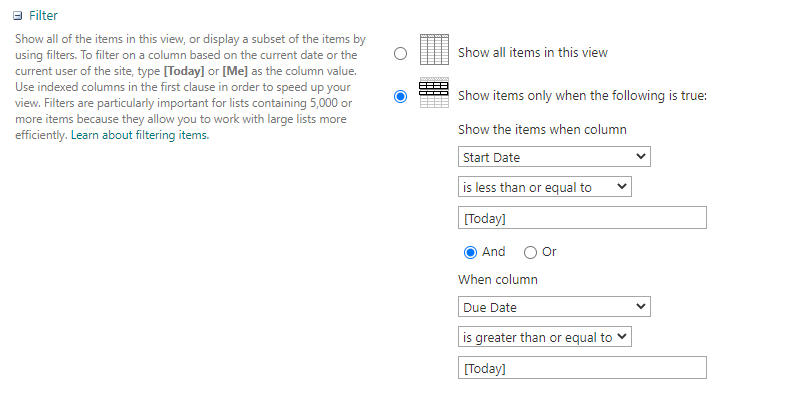
Task: Select Show all items in this view radio
Action: coord(401,54)
